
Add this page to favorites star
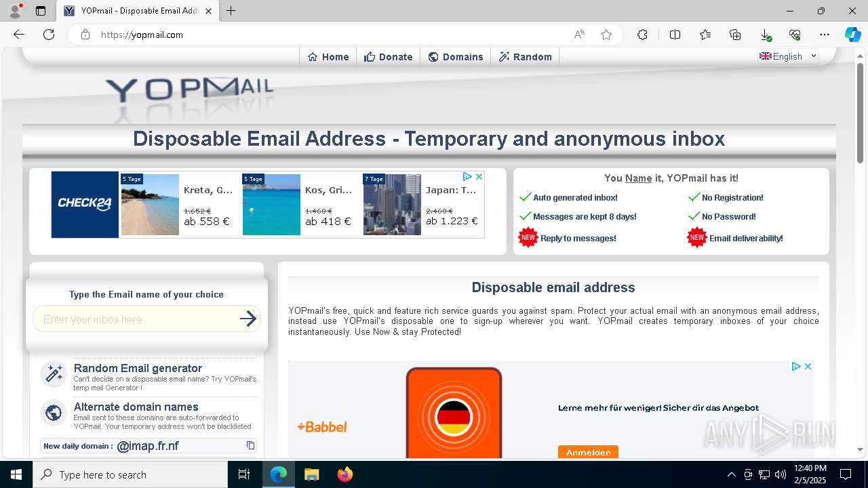coord(606,35)
